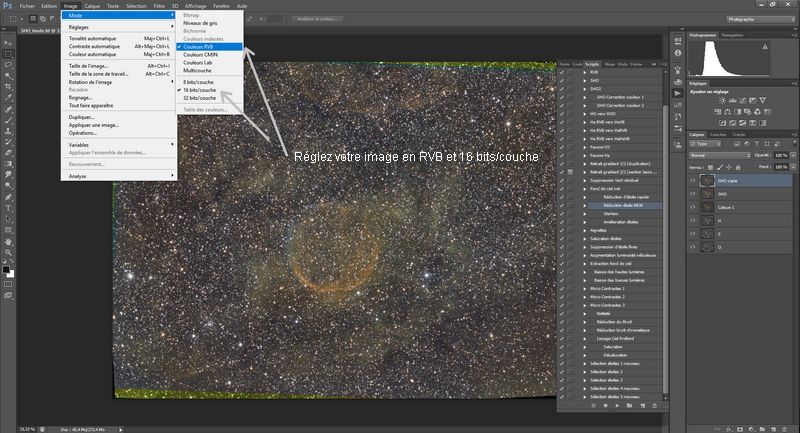Select the Clone Stamp tool

[8, 131]
